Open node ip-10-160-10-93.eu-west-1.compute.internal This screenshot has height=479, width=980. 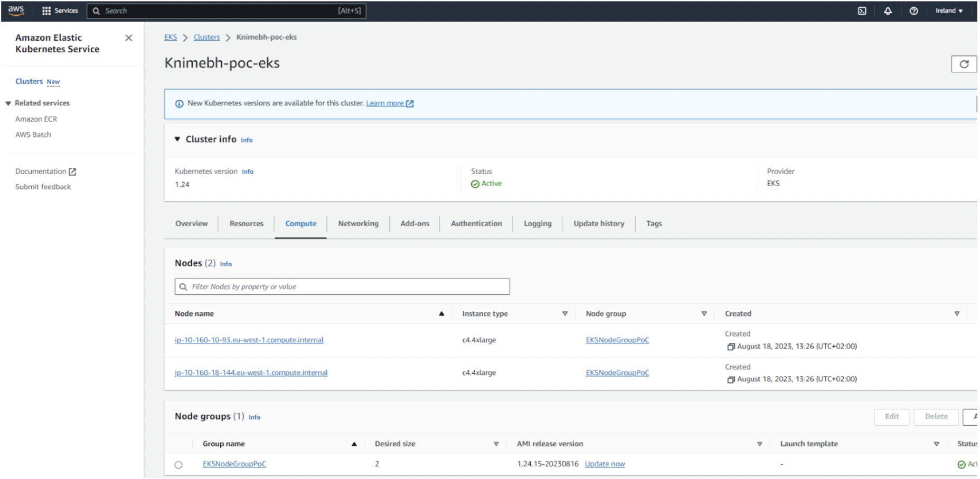point(249,340)
